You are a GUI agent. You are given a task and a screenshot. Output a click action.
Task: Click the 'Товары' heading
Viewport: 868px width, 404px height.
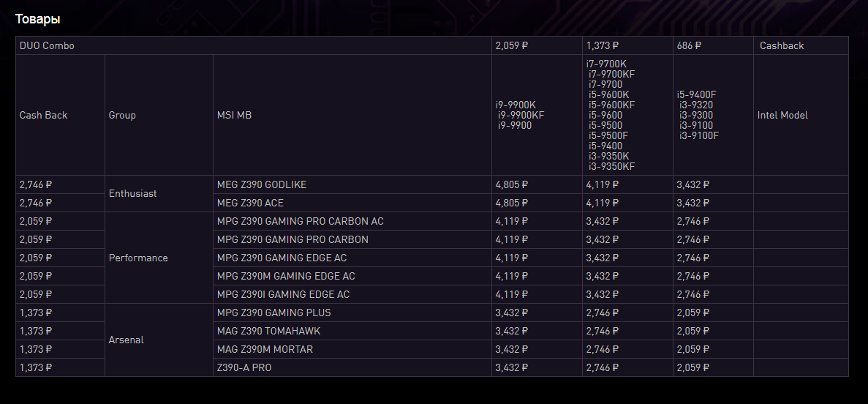(37, 20)
